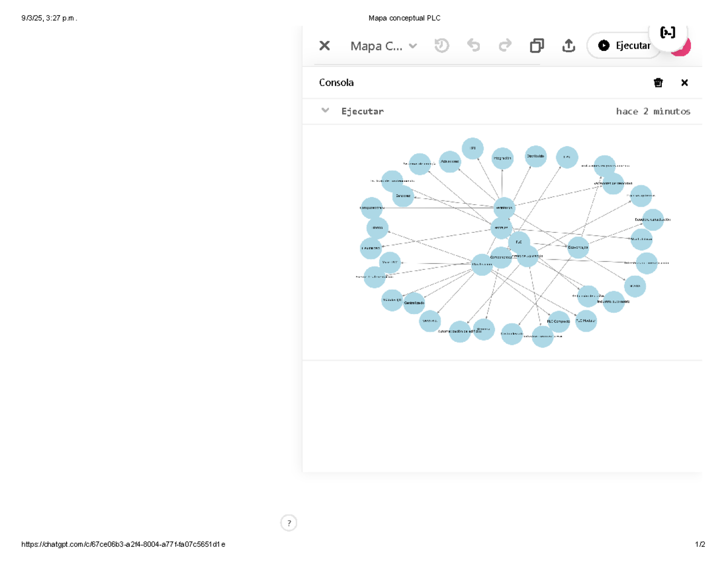728x562 pixels.
Task: Click the undo arrow icon
Action: pos(473,45)
